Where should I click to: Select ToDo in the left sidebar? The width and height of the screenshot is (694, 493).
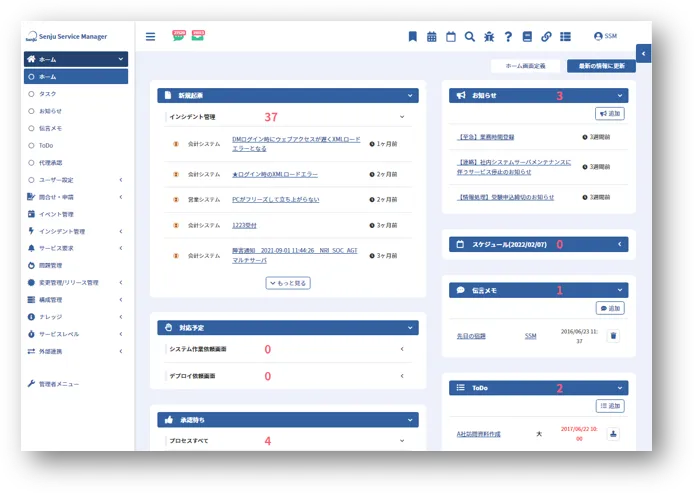pos(47,145)
